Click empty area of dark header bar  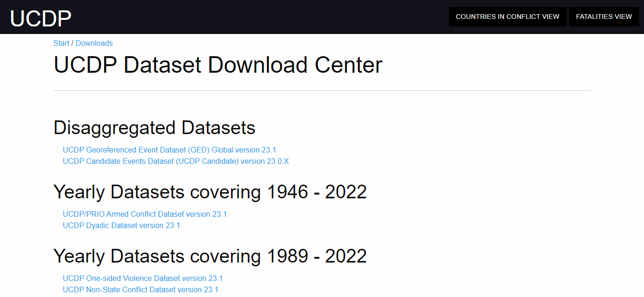tap(259, 17)
